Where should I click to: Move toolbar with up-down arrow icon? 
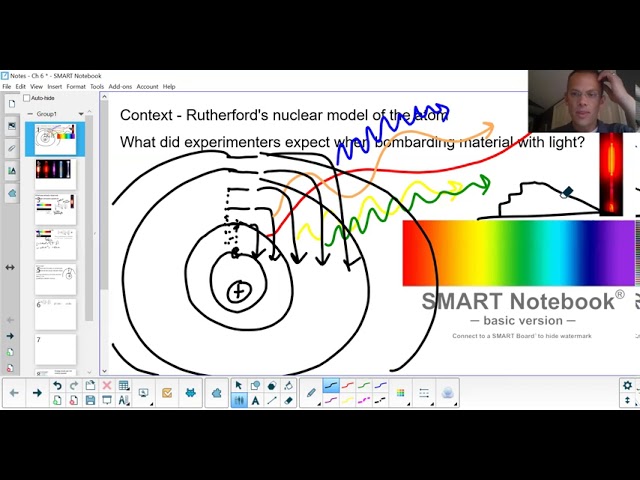click(x=627, y=400)
